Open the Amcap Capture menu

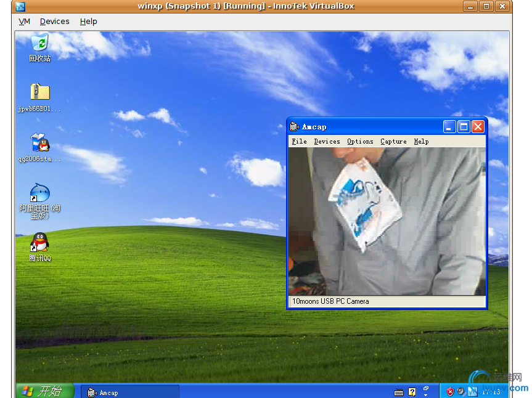pyautogui.click(x=393, y=141)
